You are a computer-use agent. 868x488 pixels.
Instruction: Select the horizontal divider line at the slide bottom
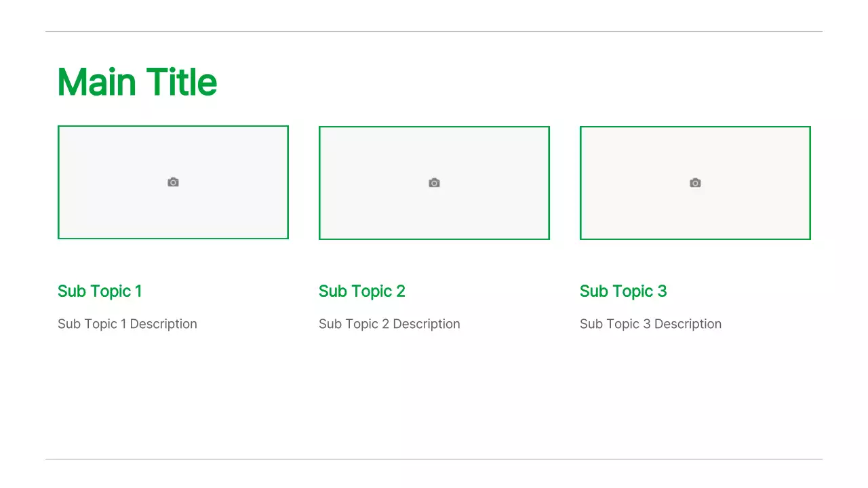click(x=434, y=459)
